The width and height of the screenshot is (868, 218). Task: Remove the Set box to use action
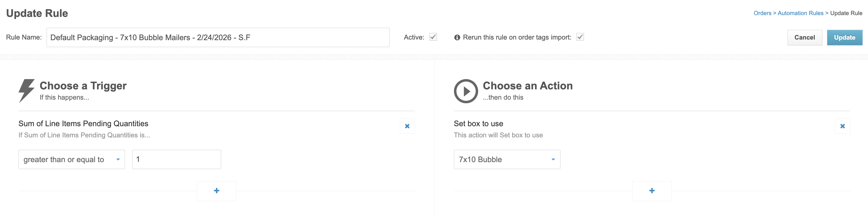tap(842, 126)
